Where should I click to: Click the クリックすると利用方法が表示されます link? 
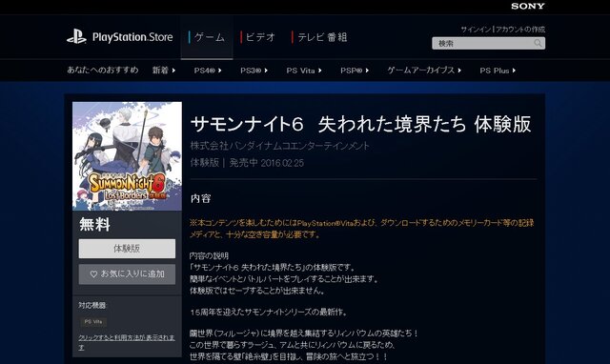click(127, 342)
